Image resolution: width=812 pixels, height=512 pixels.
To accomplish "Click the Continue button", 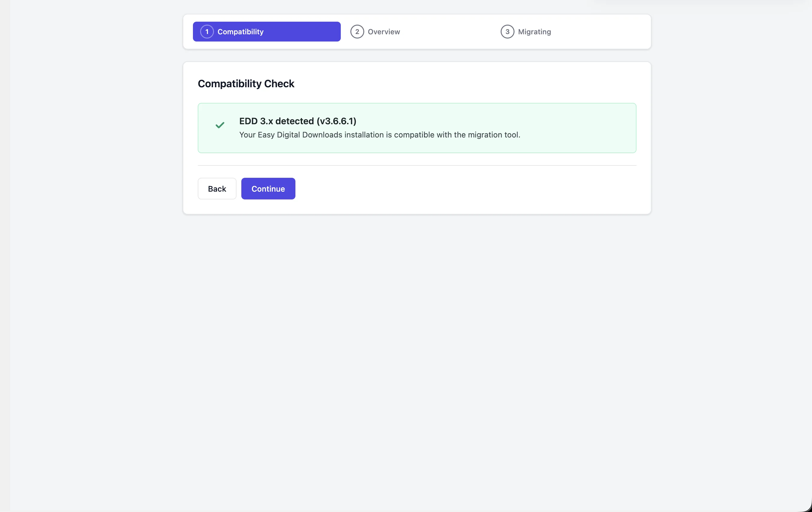I will click(268, 188).
